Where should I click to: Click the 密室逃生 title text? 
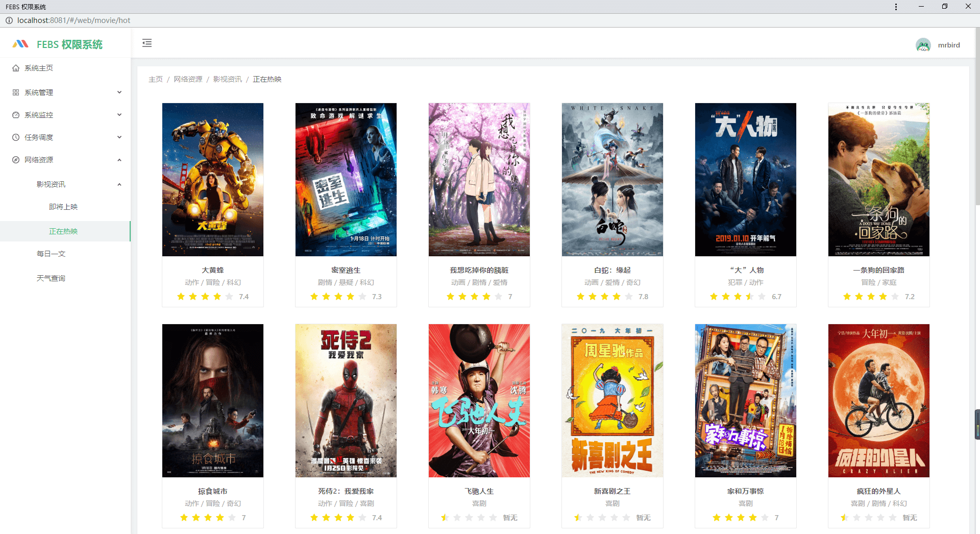346,270
